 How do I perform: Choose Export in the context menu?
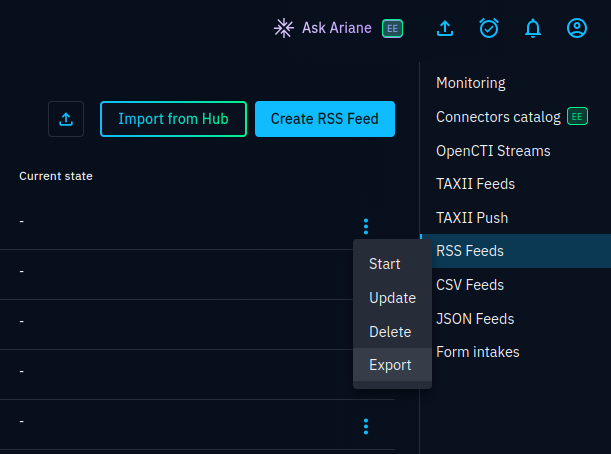[390, 365]
